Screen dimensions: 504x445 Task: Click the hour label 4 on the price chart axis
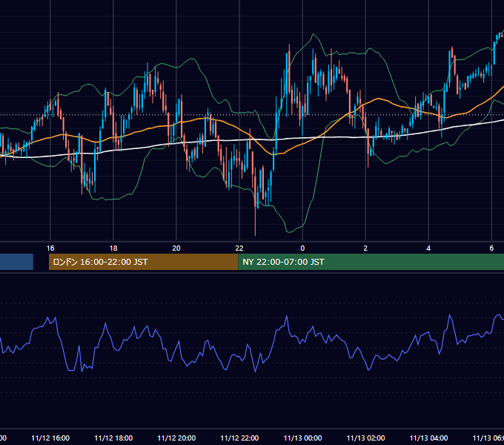(428, 248)
